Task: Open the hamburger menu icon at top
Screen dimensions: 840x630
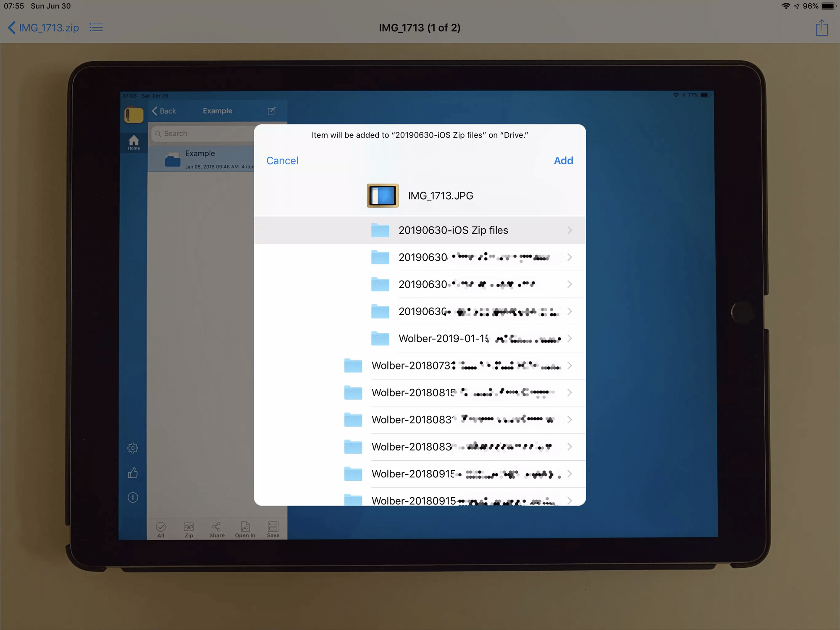Action: pos(97,28)
